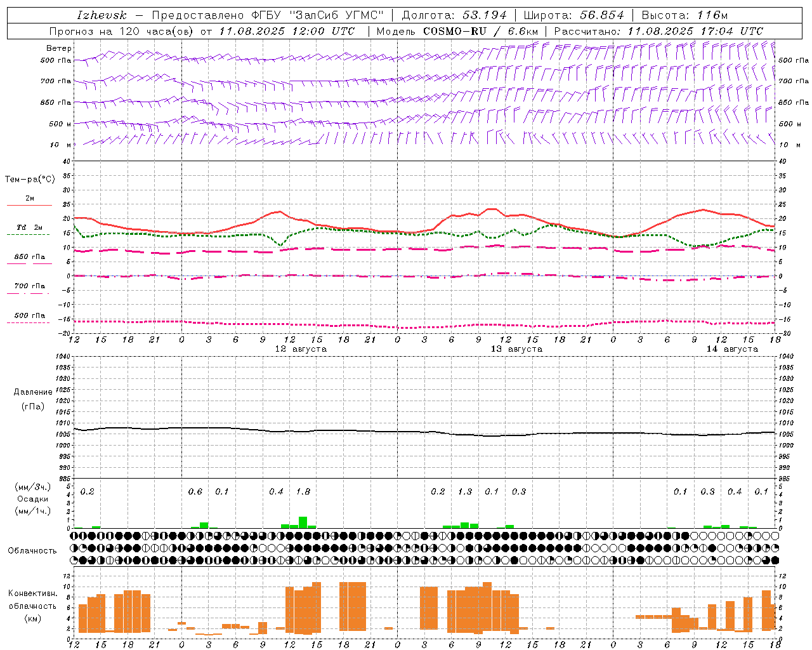Click the 850 гПа temperature legend entry

click(x=29, y=257)
